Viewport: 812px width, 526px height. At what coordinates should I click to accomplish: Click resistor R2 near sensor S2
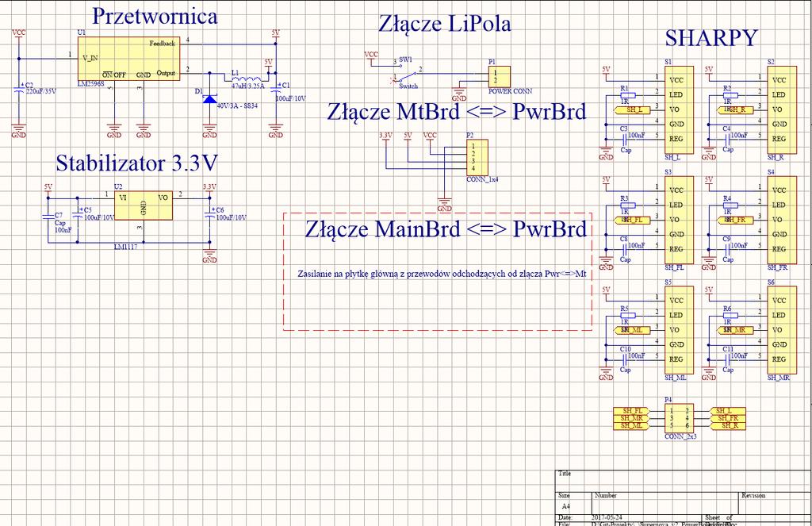(x=730, y=95)
